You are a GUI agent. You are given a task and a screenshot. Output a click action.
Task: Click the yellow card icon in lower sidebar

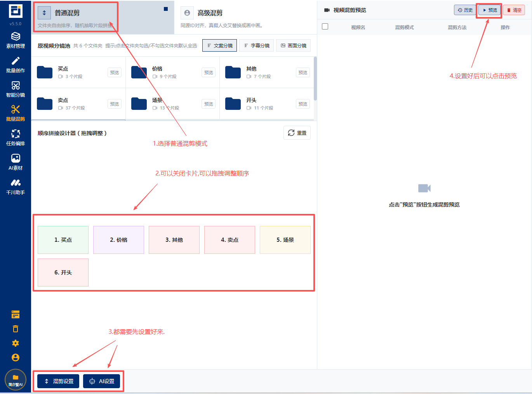click(16, 314)
